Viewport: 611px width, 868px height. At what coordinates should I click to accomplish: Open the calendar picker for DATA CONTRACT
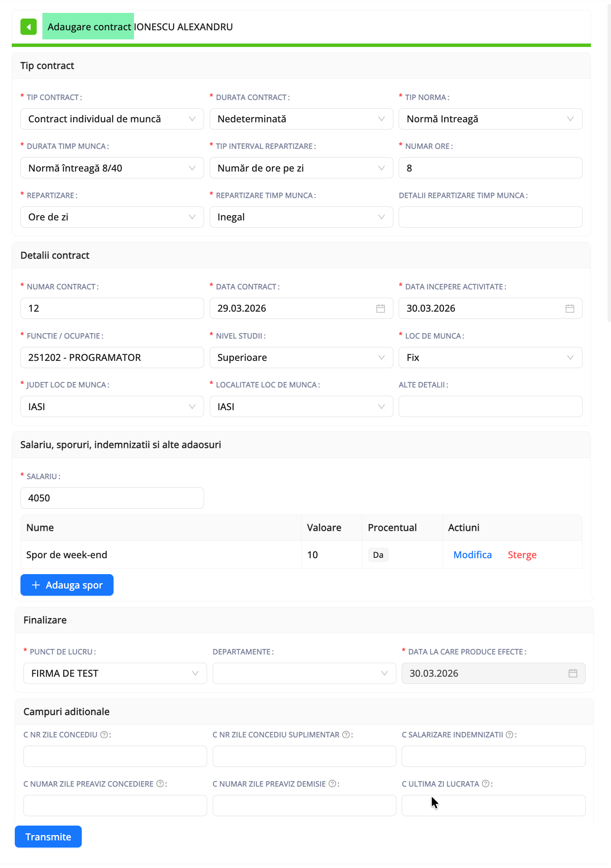[381, 308]
